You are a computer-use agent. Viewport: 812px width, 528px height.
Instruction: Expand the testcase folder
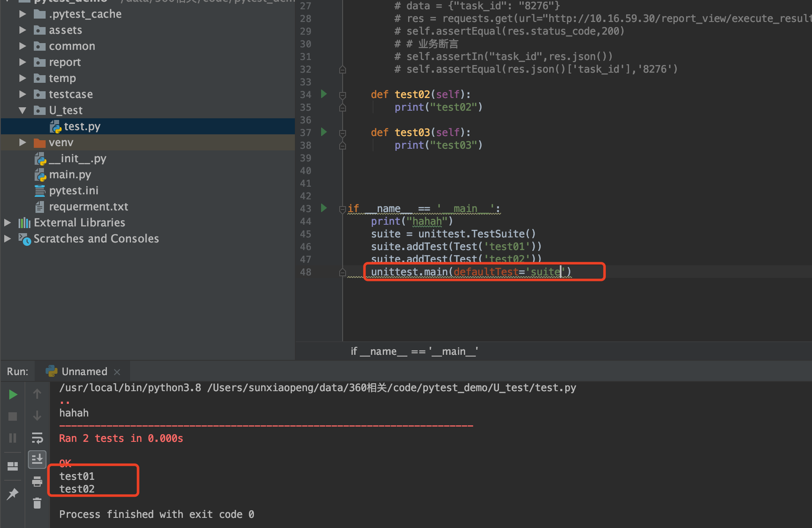coord(23,94)
